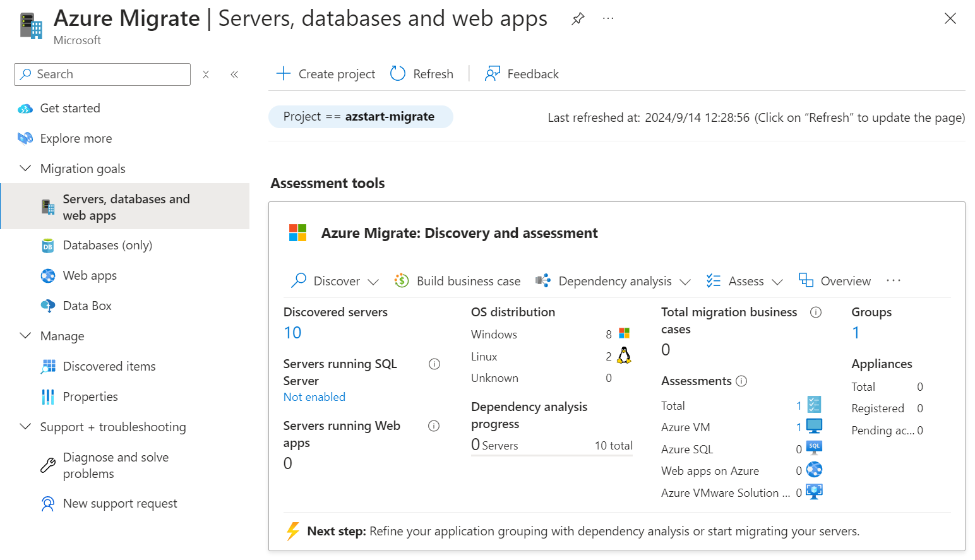Show info for Servers running Web apps
Viewport: 975px width, 560px height.
pyautogui.click(x=434, y=426)
